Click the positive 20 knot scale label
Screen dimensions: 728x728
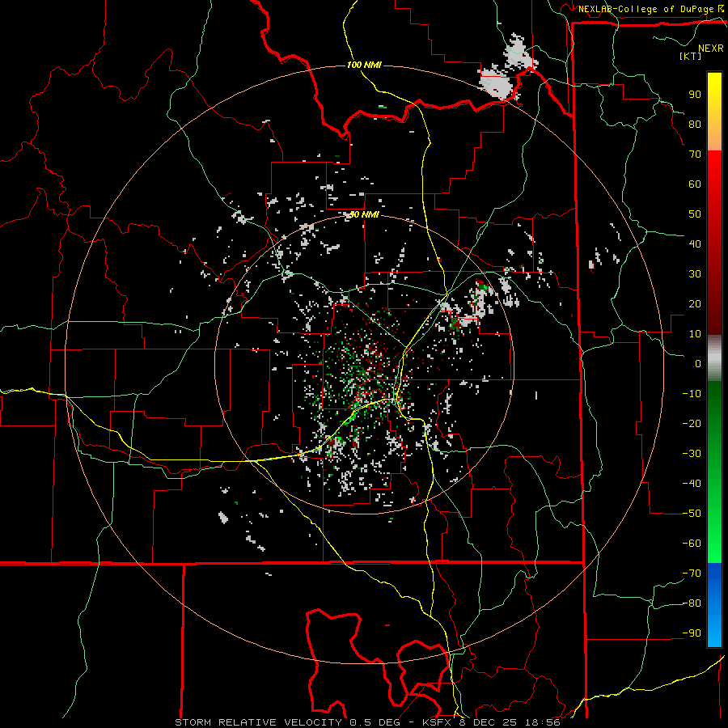click(695, 303)
